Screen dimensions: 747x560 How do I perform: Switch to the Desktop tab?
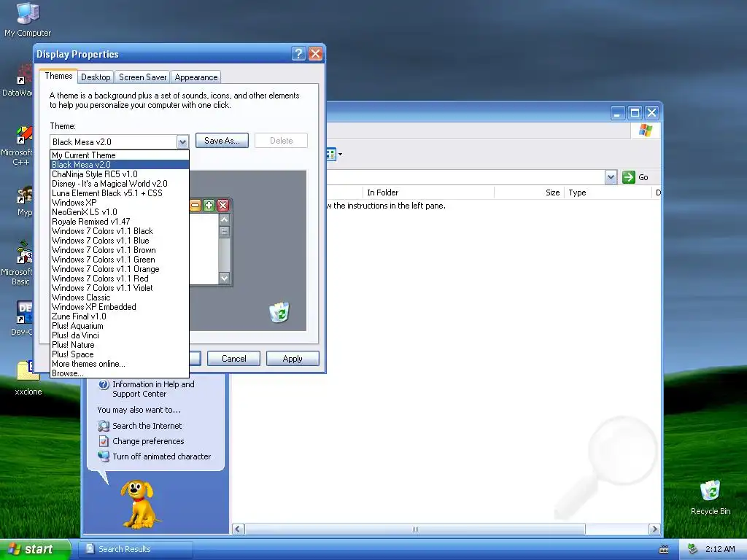pos(96,77)
